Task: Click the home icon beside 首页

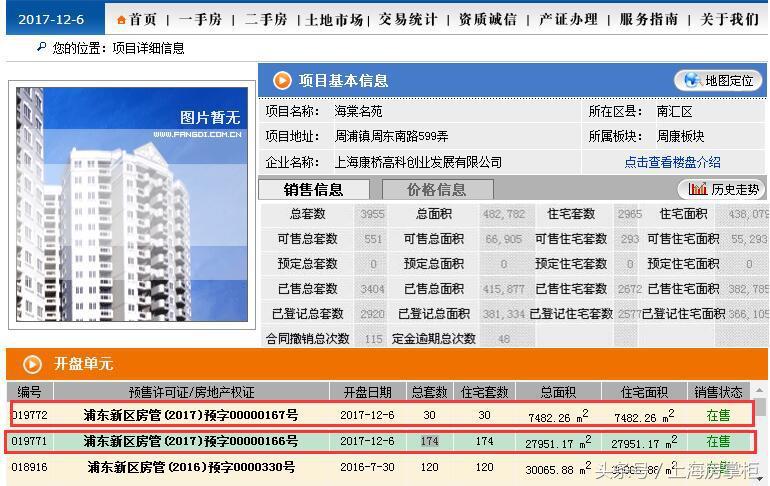Action: [x=121, y=20]
